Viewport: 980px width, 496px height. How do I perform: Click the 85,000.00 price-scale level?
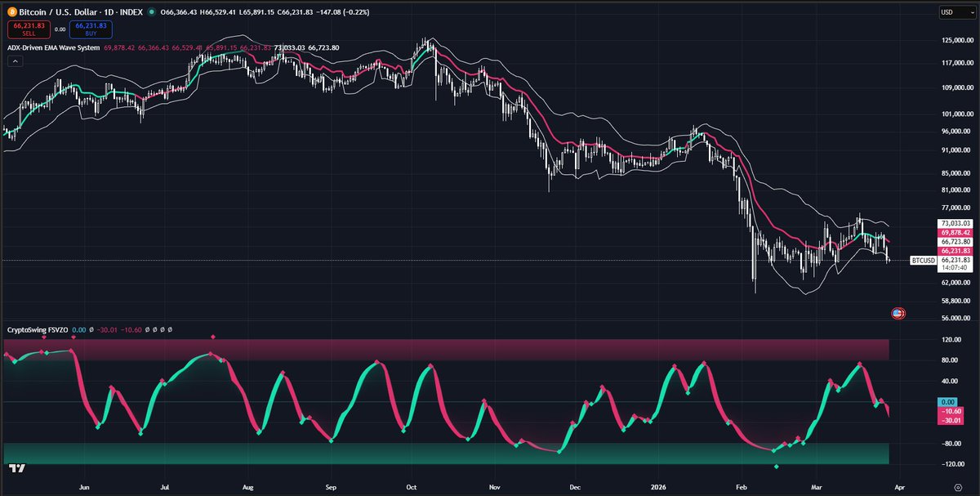coord(955,173)
